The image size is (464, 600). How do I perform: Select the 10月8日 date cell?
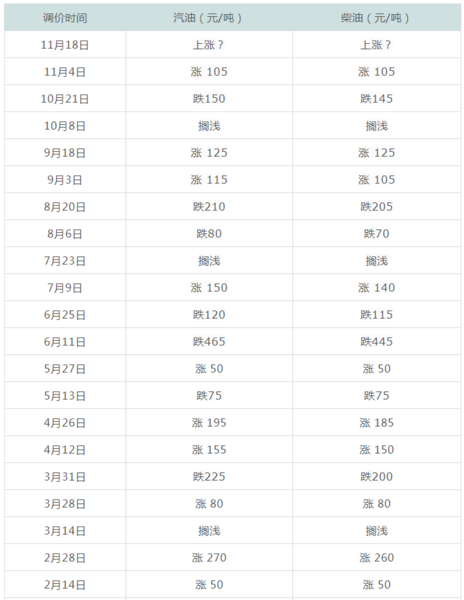(x=65, y=126)
